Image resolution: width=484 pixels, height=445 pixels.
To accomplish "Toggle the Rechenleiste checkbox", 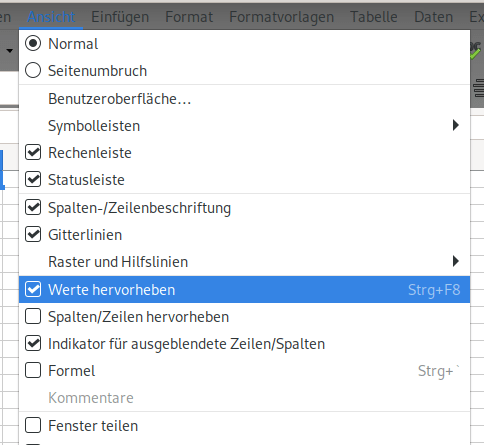I will (33, 153).
